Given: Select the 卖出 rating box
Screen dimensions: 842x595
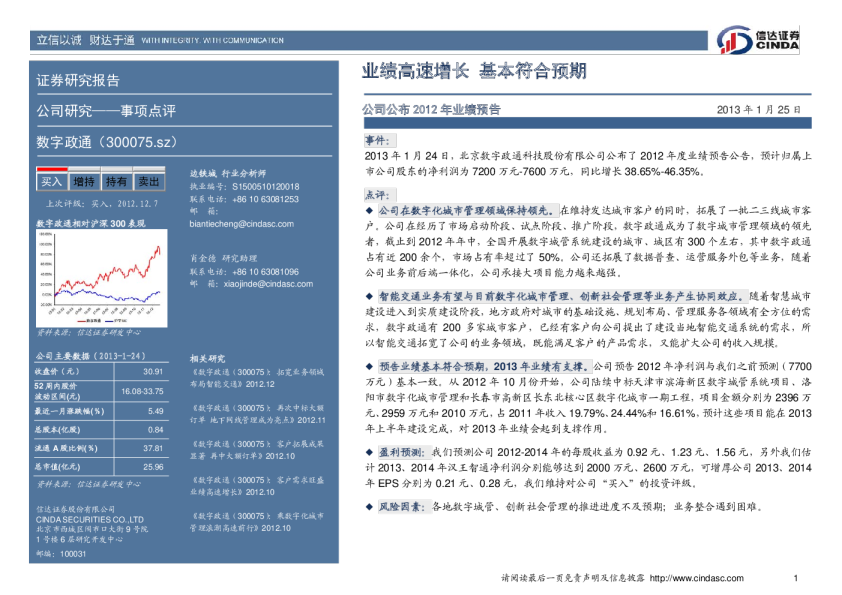Looking at the screenshot, I should click(x=149, y=181).
